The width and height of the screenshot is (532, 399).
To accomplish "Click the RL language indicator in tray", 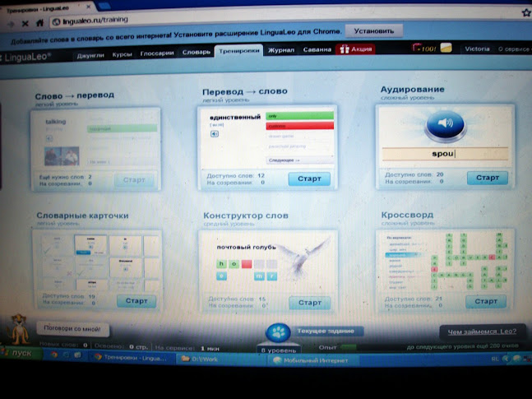I will coord(495,359).
